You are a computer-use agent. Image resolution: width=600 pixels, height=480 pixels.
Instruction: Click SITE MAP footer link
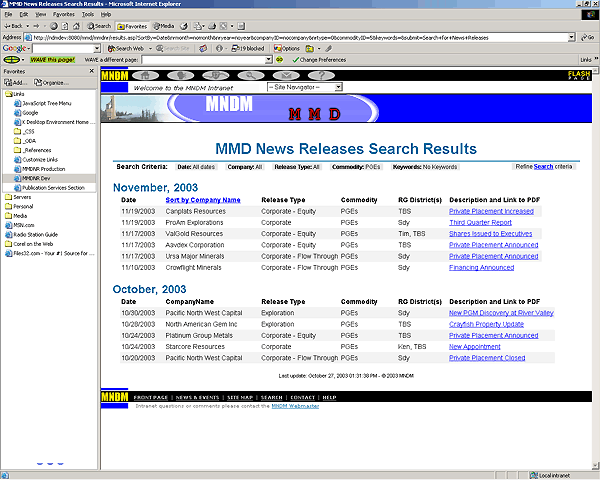click(x=240, y=397)
